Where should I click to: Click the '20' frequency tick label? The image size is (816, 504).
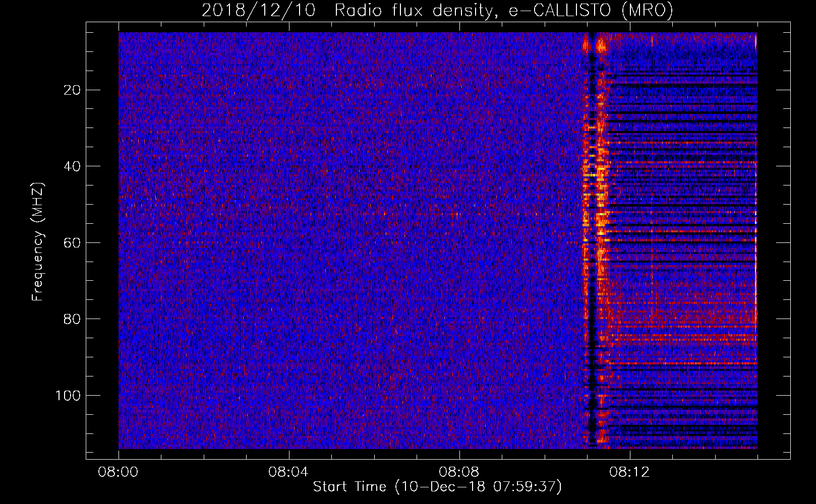click(73, 90)
